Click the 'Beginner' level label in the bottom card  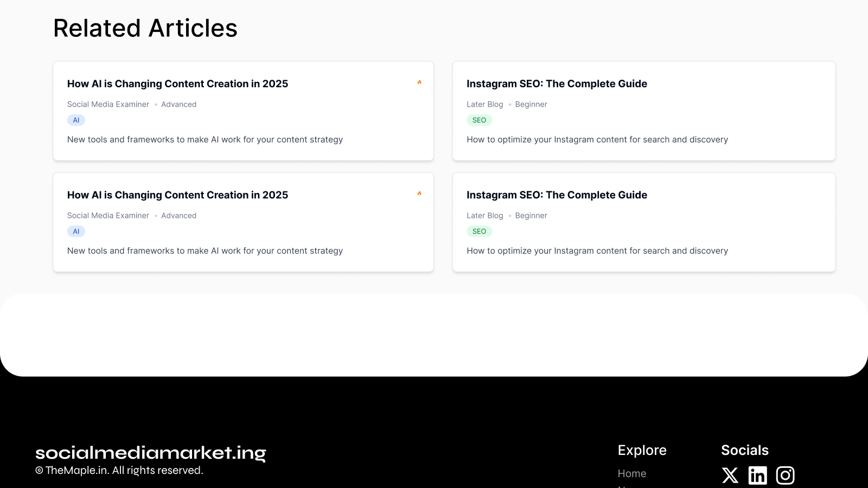(531, 216)
